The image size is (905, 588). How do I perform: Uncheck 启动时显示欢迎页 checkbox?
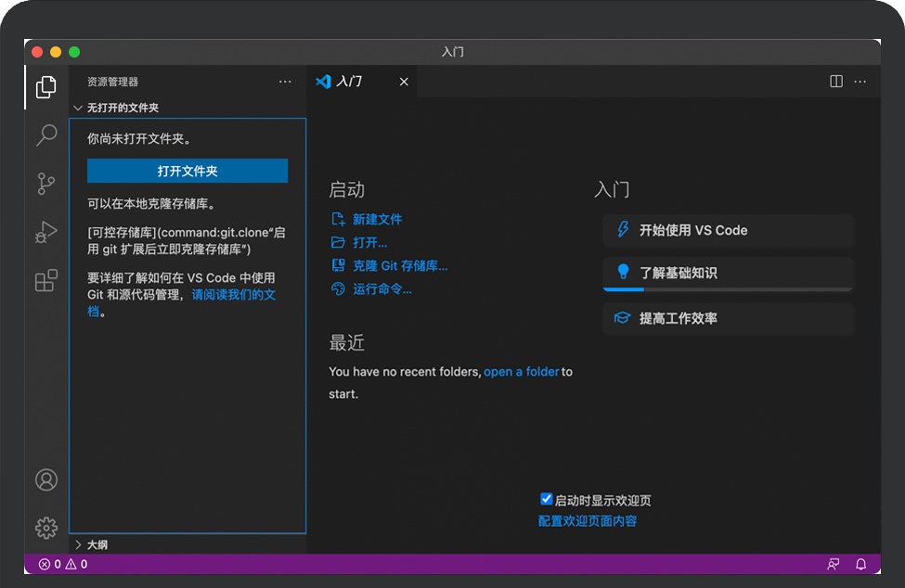547,500
